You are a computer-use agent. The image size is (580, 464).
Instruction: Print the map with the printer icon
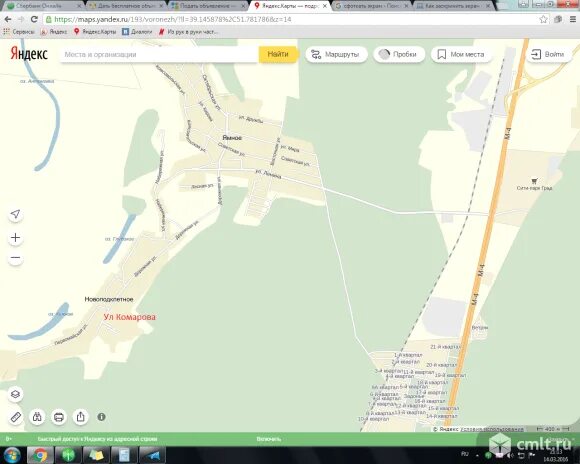tap(59, 417)
